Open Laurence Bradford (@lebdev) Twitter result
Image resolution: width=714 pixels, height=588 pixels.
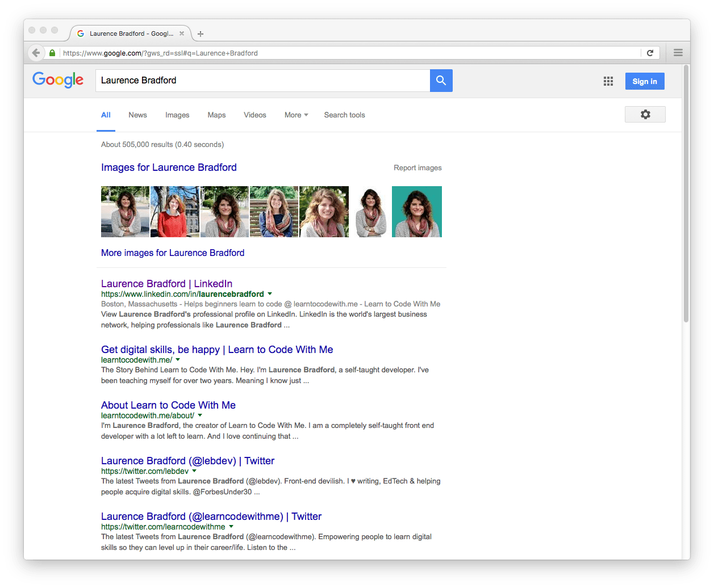(x=187, y=461)
